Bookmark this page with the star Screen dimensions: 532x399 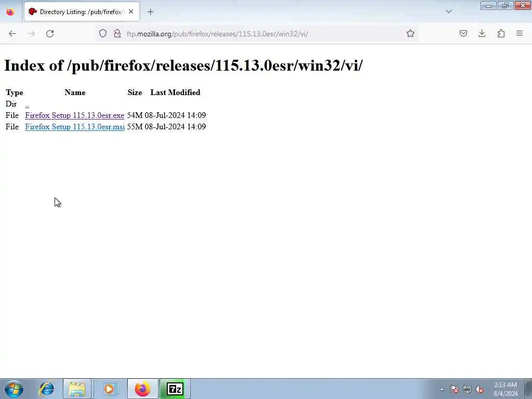410,33
